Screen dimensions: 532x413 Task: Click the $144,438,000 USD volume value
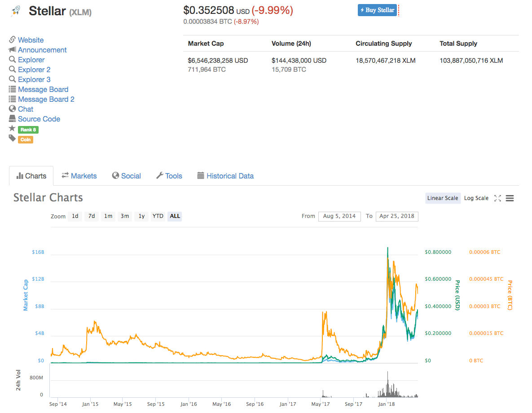coord(299,61)
